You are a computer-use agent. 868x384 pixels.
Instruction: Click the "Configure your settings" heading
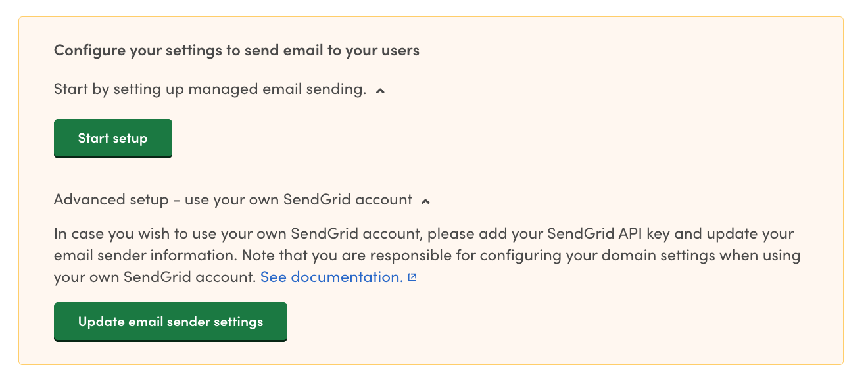pyautogui.click(x=237, y=50)
